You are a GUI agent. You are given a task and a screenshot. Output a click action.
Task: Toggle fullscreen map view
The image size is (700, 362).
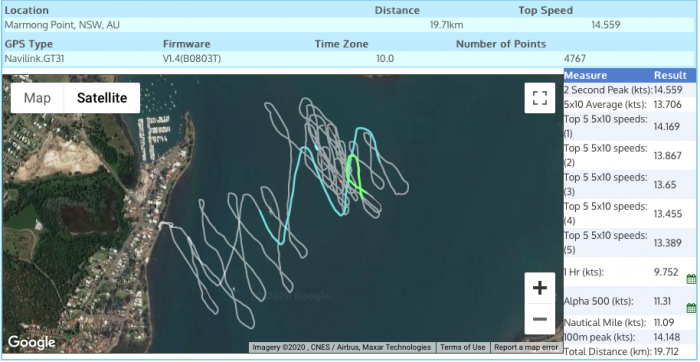click(x=540, y=98)
